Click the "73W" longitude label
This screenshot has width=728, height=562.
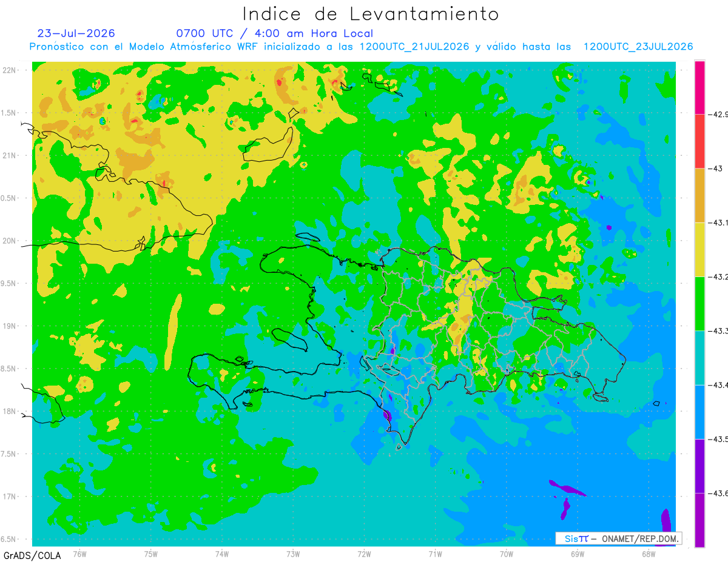293,554
